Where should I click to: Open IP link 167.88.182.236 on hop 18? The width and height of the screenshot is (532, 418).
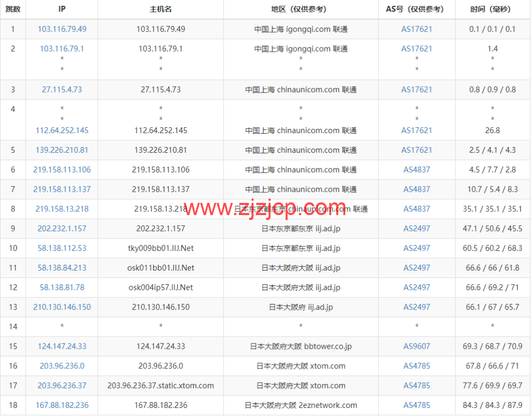[x=62, y=405]
